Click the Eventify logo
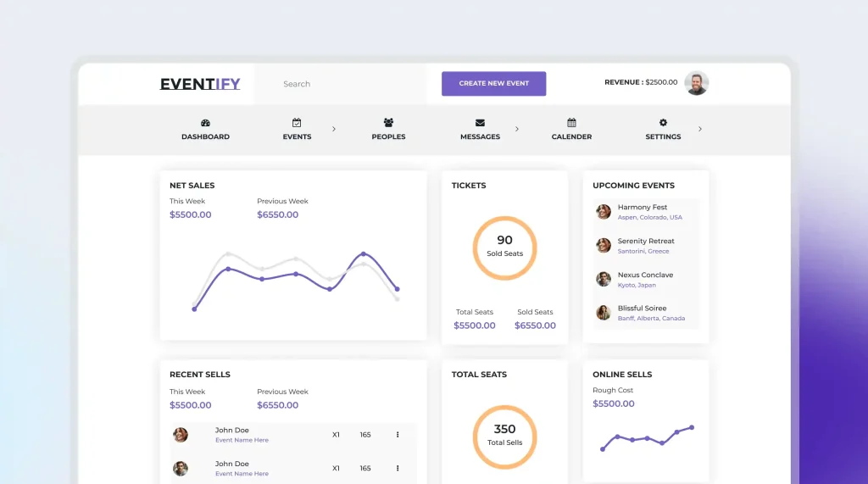This screenshot has height=484, width=868. [x=200, y=84]
